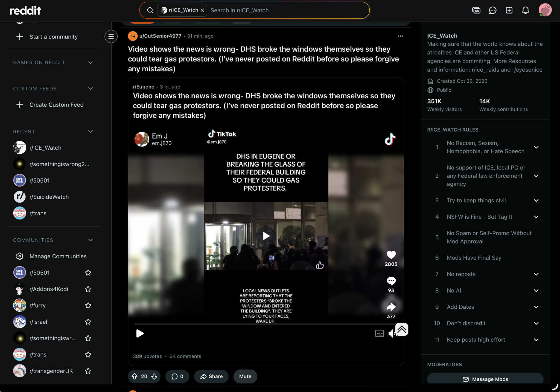The width and height of the screenshot is (560, 392).
Task: Click the create post plus icon
Action: click(509, 10)
